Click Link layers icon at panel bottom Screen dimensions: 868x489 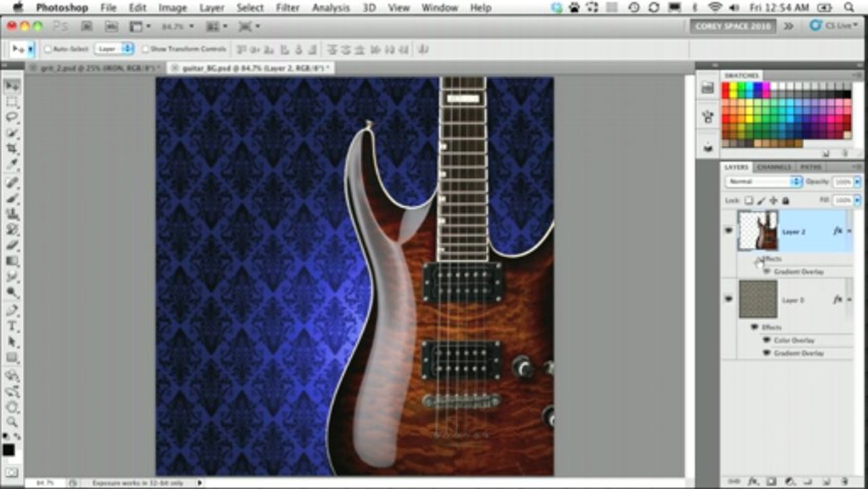pyautogui.click(x=734, y=481)
